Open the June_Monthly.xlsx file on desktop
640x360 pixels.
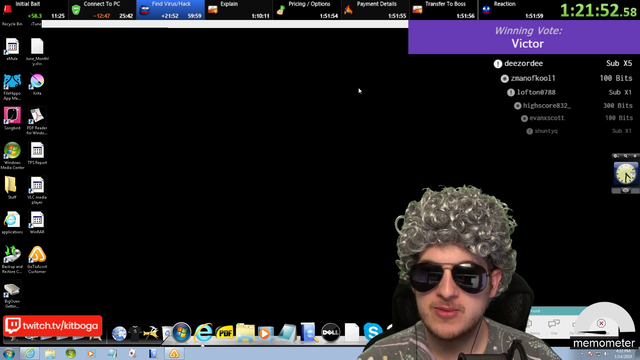37,51
